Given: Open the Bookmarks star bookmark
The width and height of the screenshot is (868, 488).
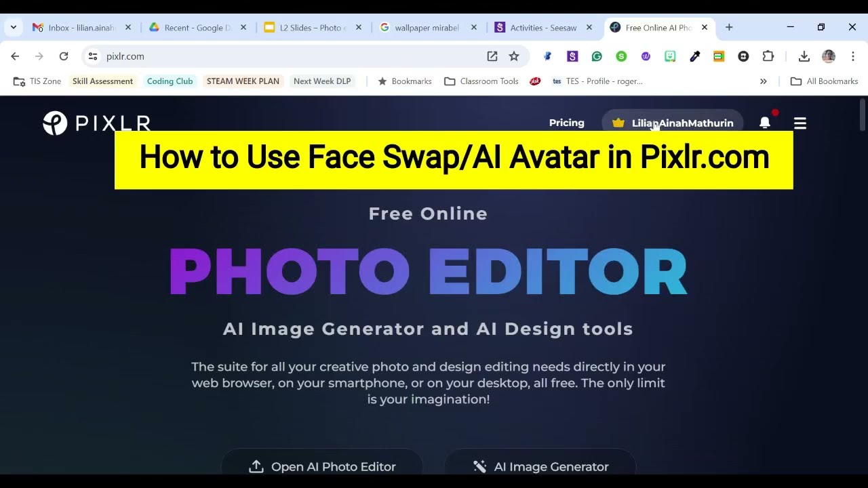Looking at the screenshot, I should click(405, 81).
